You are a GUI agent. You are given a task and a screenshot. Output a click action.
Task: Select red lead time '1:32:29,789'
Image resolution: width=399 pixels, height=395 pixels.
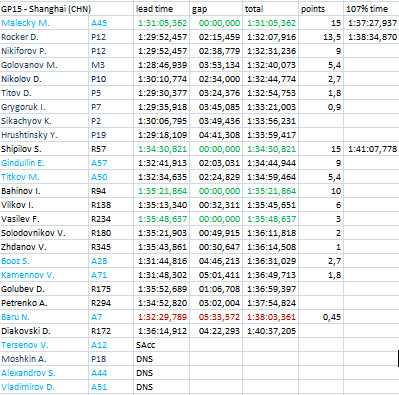tap(162, 317)
